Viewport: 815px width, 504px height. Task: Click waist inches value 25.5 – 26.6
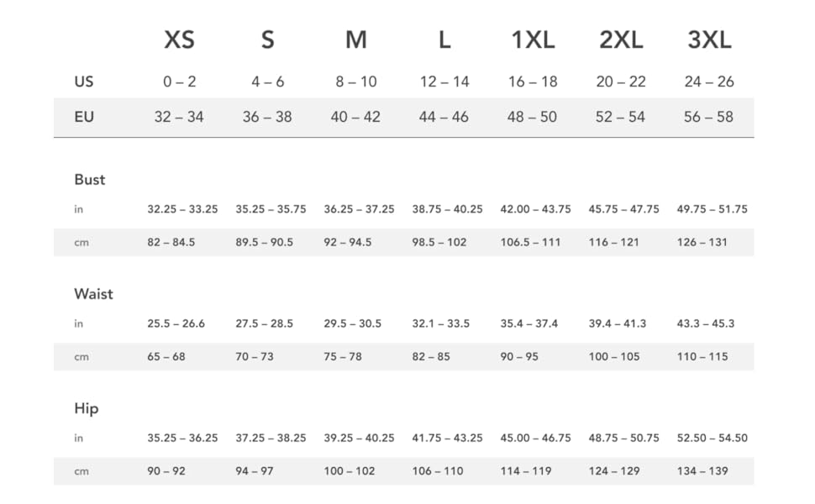coord(176,323)
